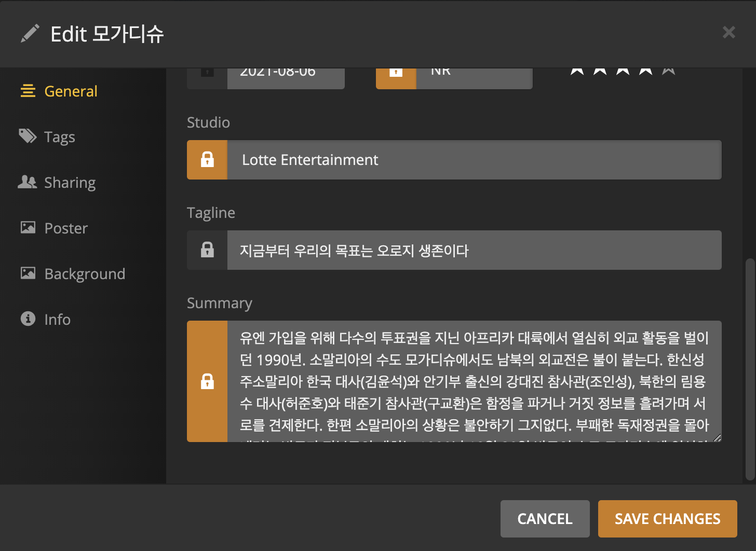Open the Info section
Viewport: 756px width, 551px height.
[x=57, y=320]
